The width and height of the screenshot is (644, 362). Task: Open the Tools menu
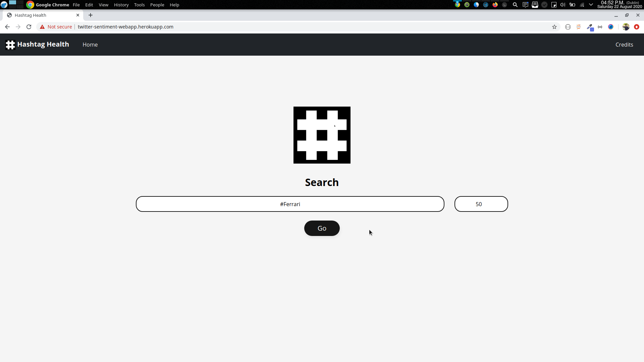click(x=139, y=5)
